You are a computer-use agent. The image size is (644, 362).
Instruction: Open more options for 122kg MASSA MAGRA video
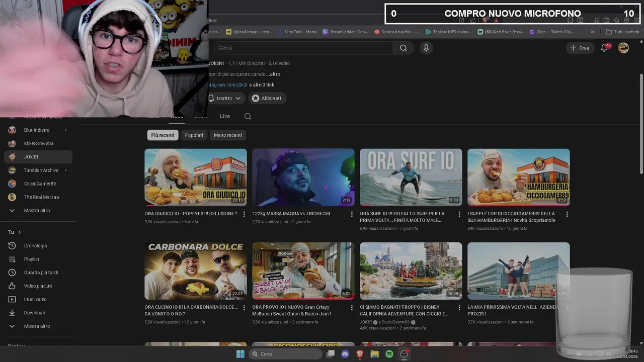click(x=352, y=214)
